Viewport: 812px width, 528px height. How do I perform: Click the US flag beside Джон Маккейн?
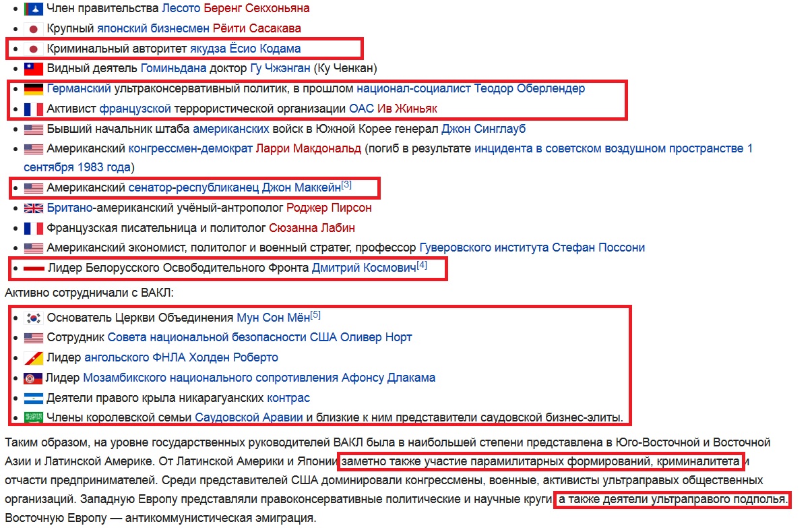point(34,189)
